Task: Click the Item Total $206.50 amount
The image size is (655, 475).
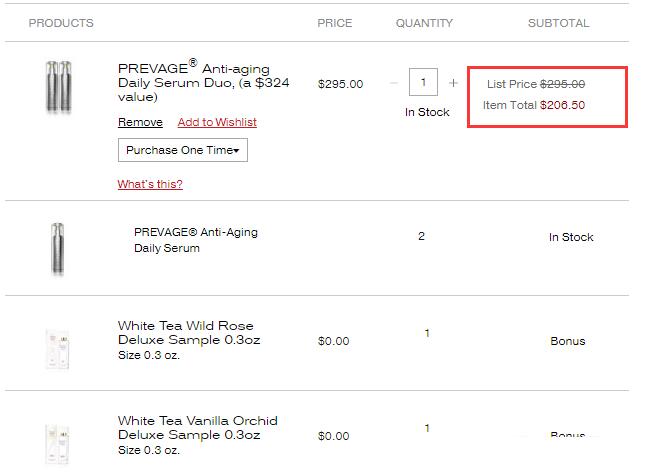Action: 562,105
